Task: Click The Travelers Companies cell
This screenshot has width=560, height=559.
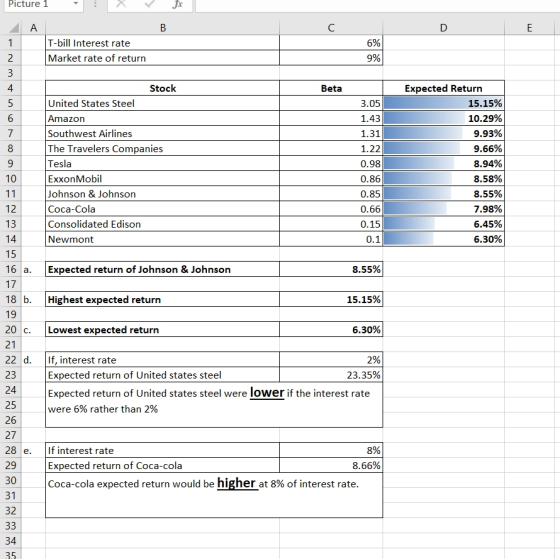Action: click(x=162, y=148)
